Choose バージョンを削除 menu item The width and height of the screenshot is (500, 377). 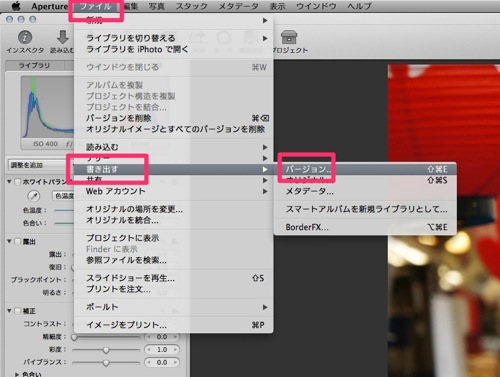point(173,118)
